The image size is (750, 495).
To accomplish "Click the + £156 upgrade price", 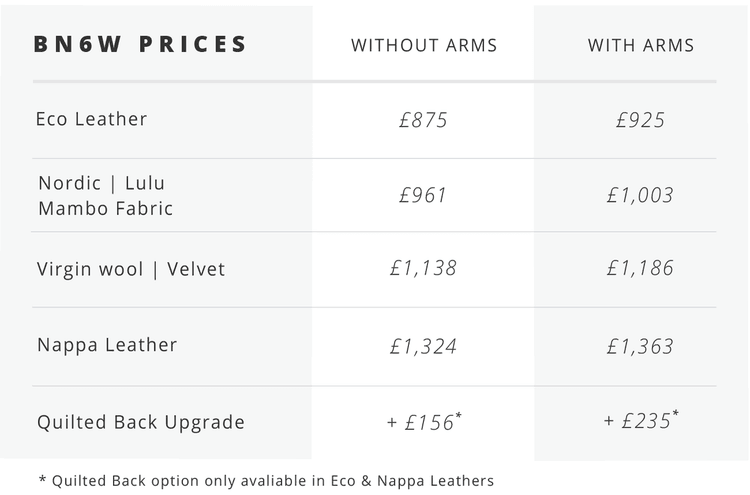I will point(421,423).
